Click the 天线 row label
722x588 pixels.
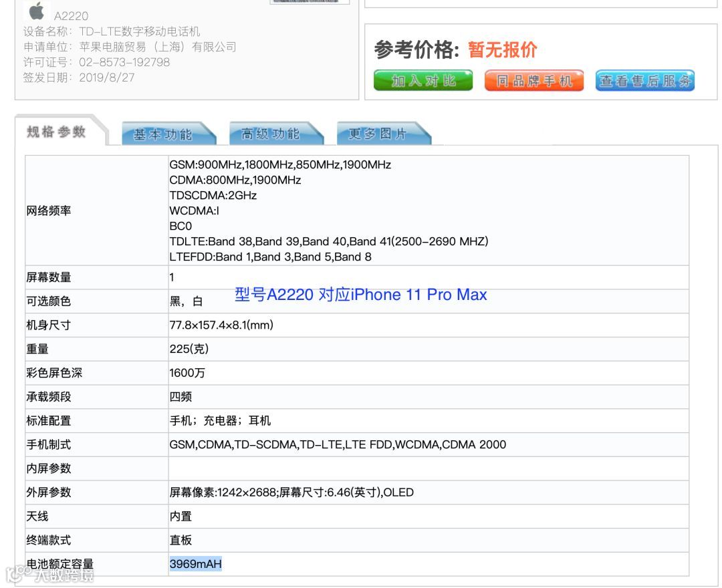coord(37,517)
